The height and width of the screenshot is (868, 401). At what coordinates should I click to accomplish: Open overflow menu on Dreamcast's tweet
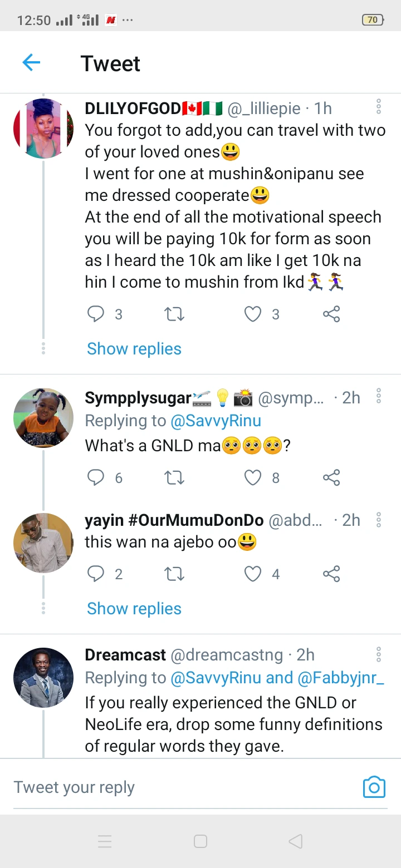tap(379, 653)
